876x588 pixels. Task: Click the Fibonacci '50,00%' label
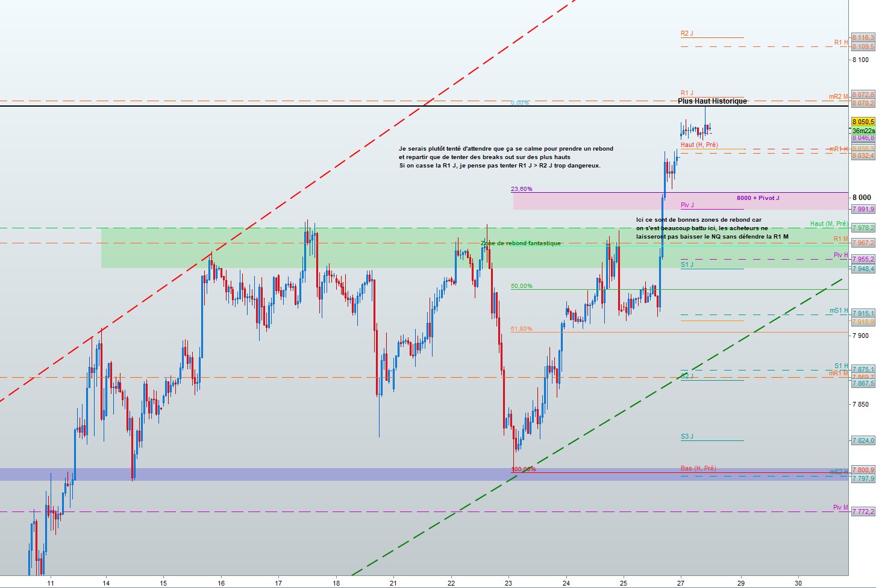click(522, 286)
